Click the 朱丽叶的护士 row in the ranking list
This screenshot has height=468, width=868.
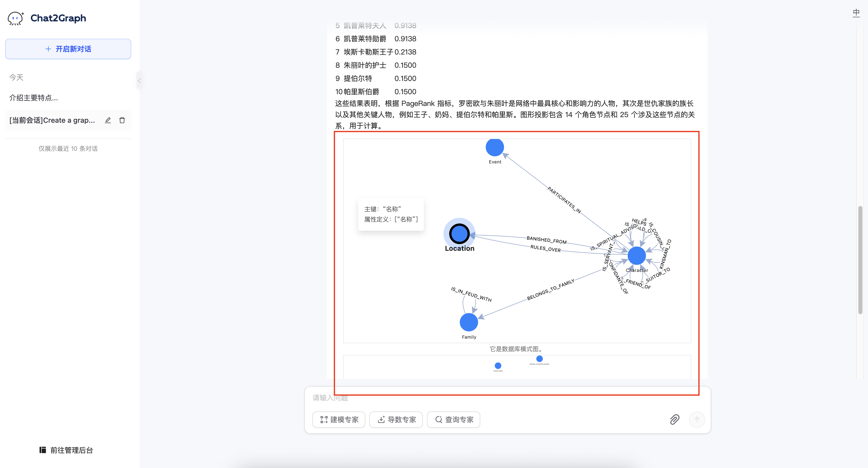click(376, 65)
